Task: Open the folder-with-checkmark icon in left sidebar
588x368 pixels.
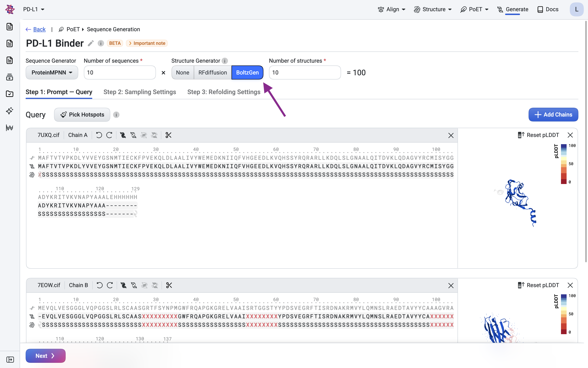Action: click(x=9, y=94)
